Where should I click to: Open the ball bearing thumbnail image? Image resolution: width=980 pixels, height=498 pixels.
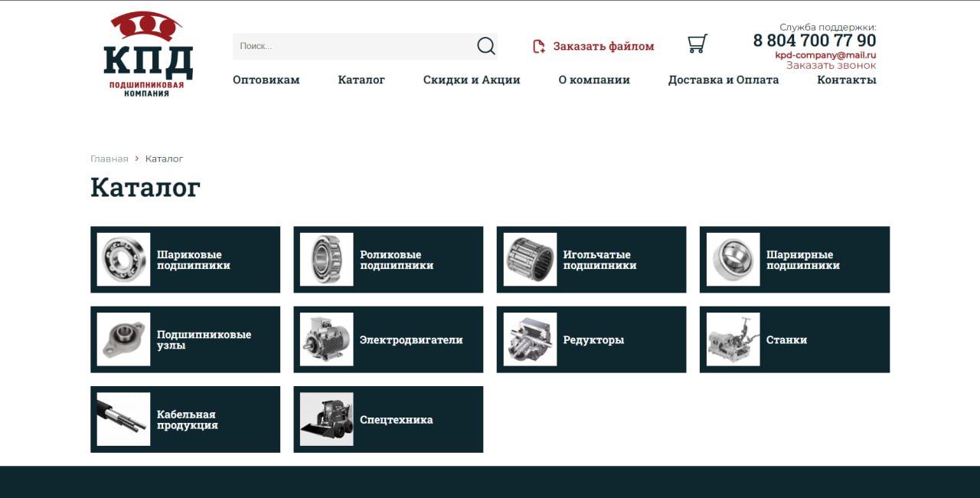click(x=124, y=260)
